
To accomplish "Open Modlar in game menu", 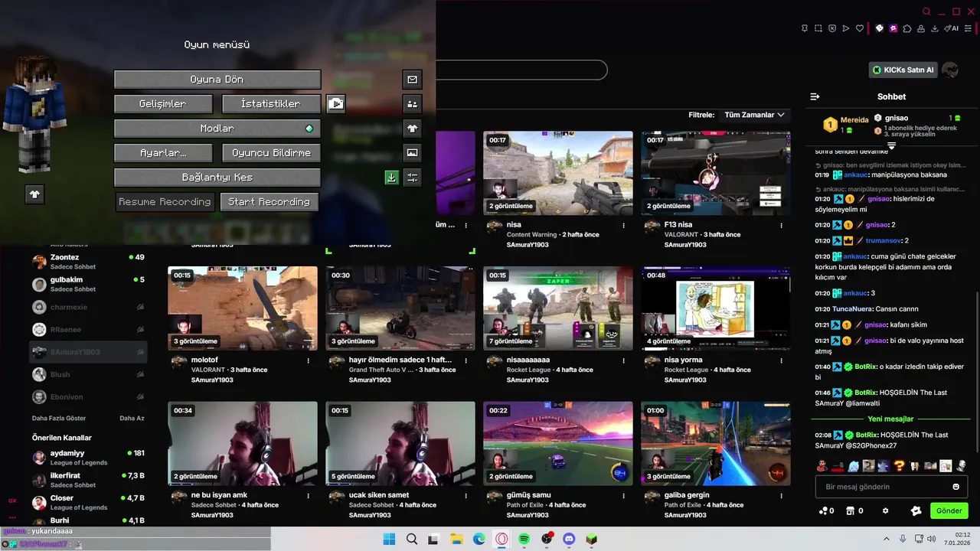I will pos(217,129).
